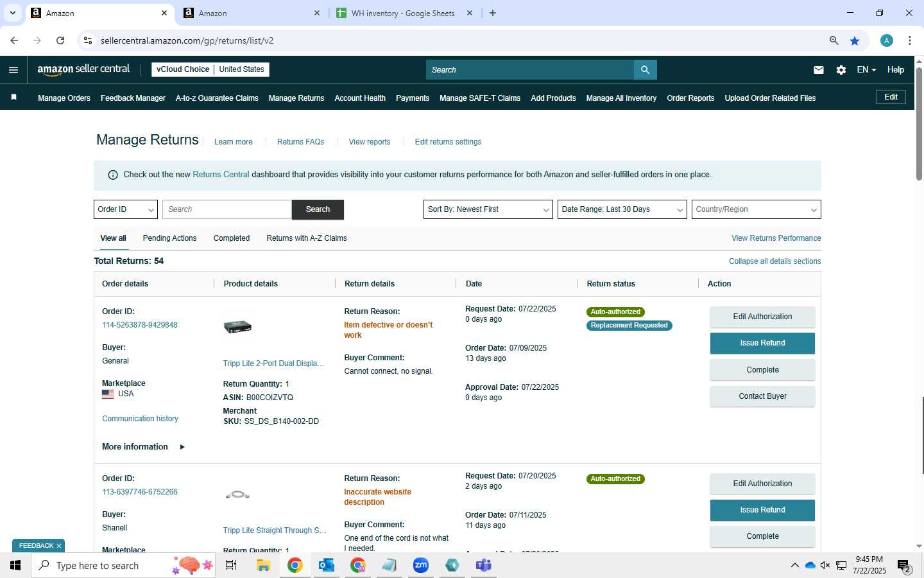Switch to the Pending Actions tab
This screenshot has height=578, width=924.
click(x=169, y=238)
